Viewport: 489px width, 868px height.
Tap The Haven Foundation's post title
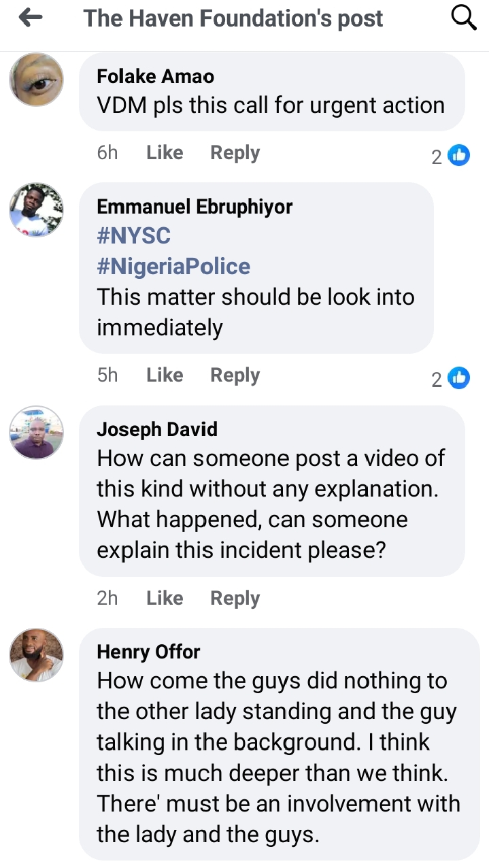pyautogui.click(x=233, y=18)
